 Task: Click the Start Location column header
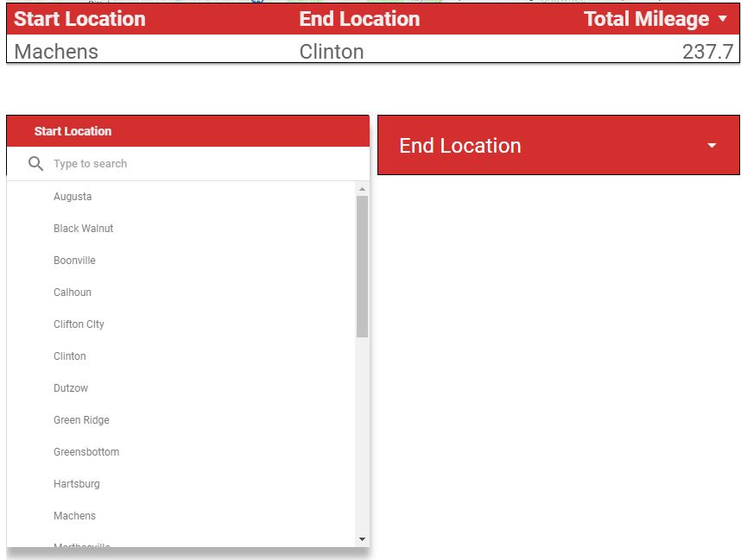(x=79, y=19)
